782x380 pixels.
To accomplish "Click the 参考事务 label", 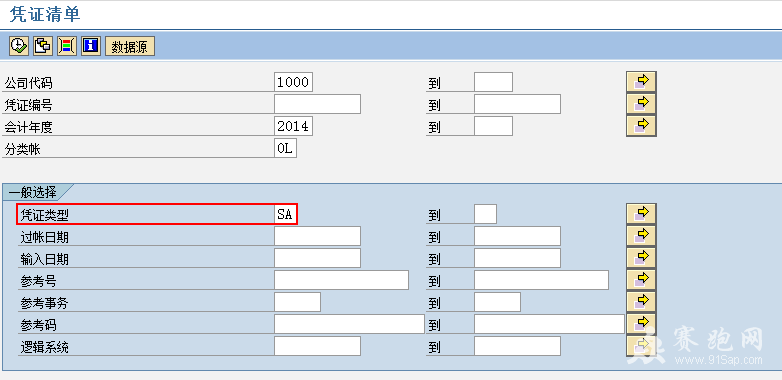I will [x=44, y=303].
